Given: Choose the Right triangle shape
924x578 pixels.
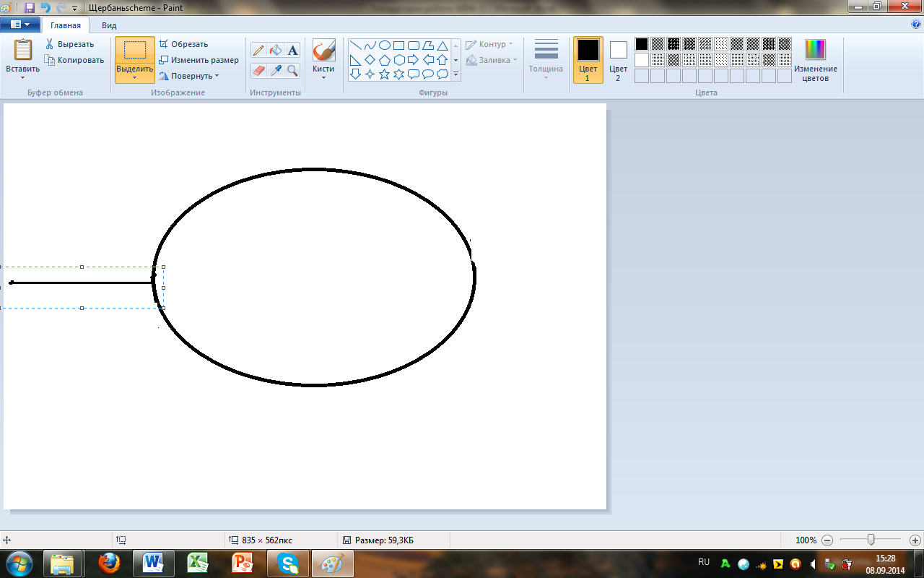Looking at the screenshot, I should click(x=356, y=60).
